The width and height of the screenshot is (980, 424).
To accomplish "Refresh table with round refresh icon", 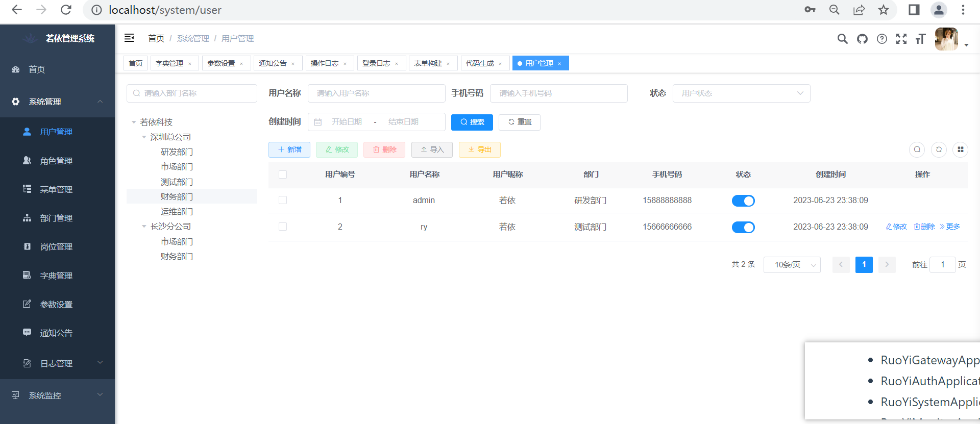I will coord(939,149).
